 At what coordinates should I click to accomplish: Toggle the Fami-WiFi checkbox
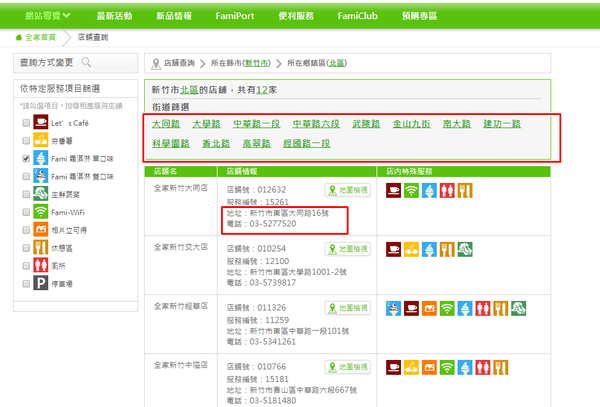pos(26,212)
